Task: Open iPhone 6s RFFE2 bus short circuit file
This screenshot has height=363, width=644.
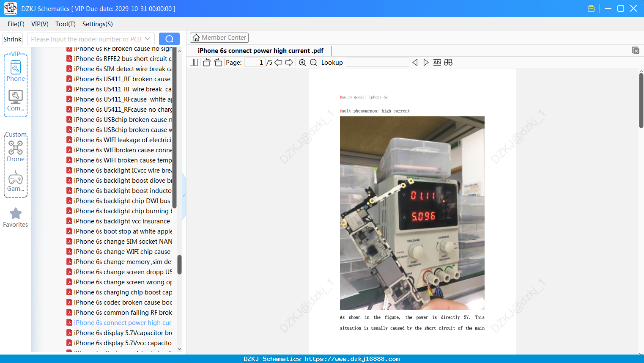Action: click(x=123, y=59)
